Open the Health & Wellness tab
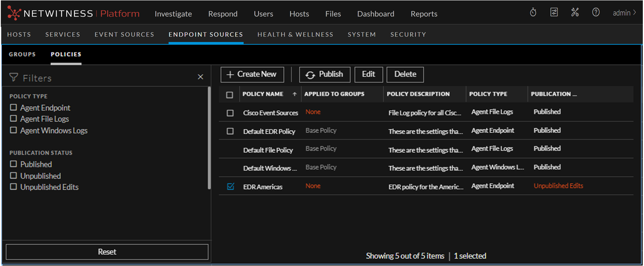Viewport: 644px width, 266px height. pos(295,34)
